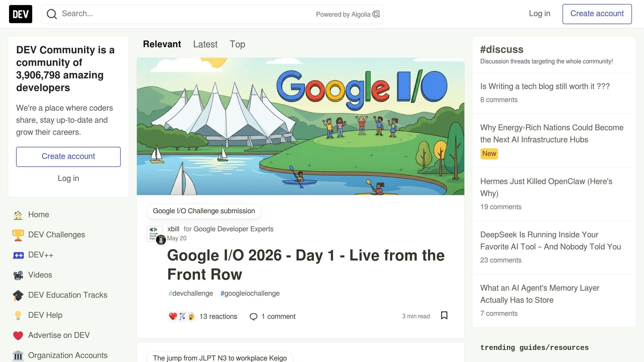The height and width of the screenshot is (362, 644).
Task: Open the #devchallenge tag
Action: click(191, 293)
